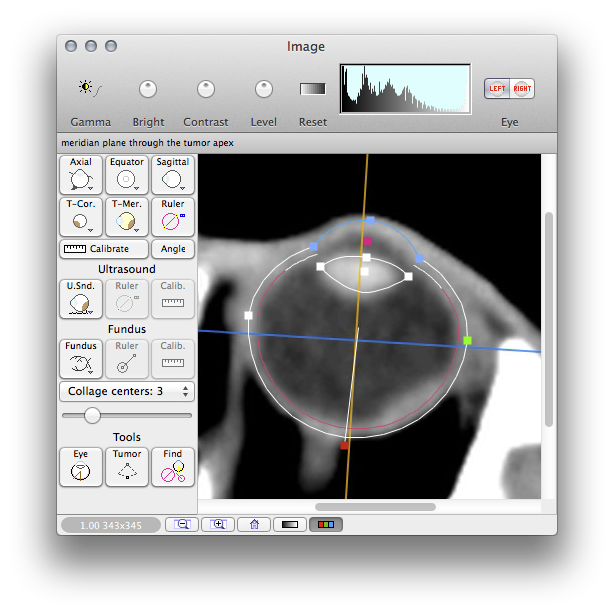Select LEFT eye toggle
This screenshot has height=614, width=614.
pos(497,88)
